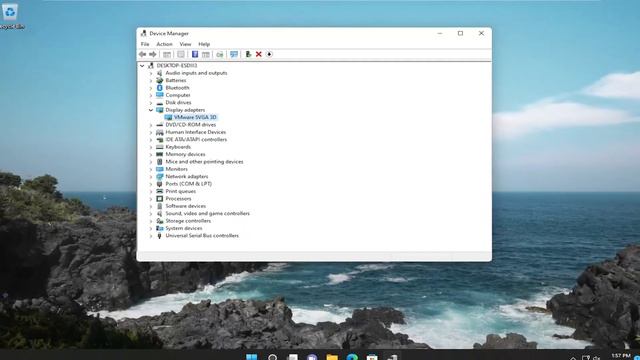Image resolution: width=640 pixels, height=360 pixels.
Task: Click the icon beside Human Interface Devices
Action: tap(160, 132)
